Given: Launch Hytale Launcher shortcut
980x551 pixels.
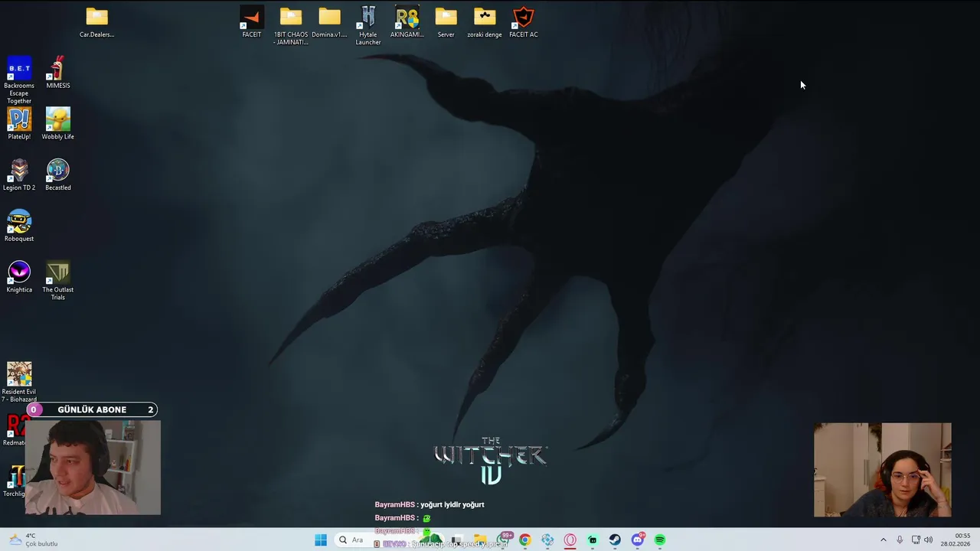Looking at the screenshot, I should coord(368,25).
